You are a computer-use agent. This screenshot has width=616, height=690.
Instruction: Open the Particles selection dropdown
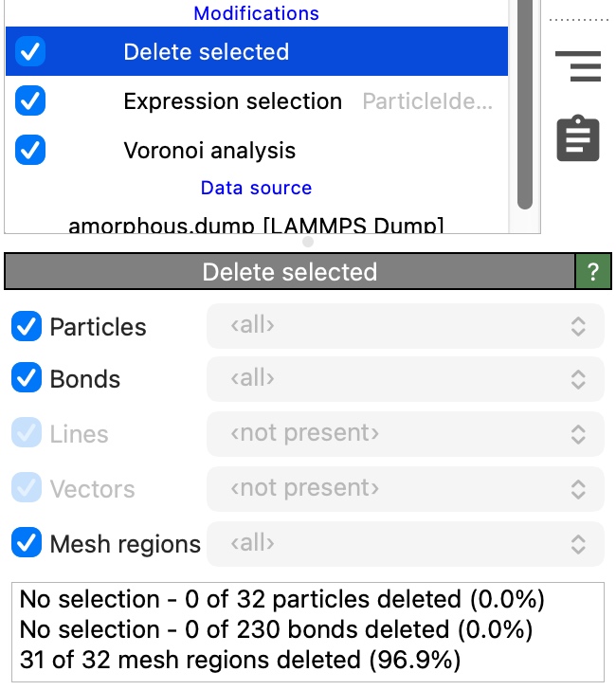405,327
